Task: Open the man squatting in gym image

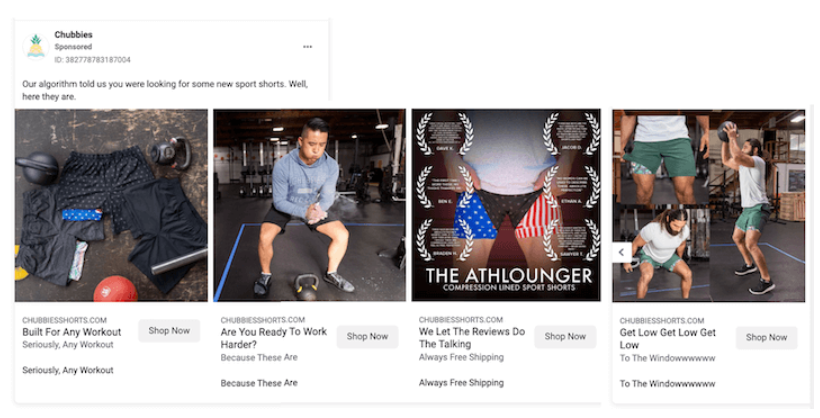Action: pyautogui.click(x=309, y=205)
